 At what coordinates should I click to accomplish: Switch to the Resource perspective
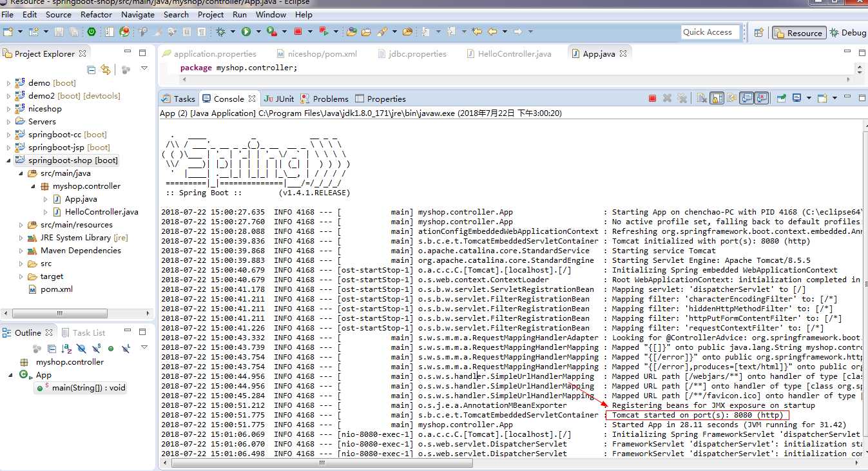click(x=798, y=33)
